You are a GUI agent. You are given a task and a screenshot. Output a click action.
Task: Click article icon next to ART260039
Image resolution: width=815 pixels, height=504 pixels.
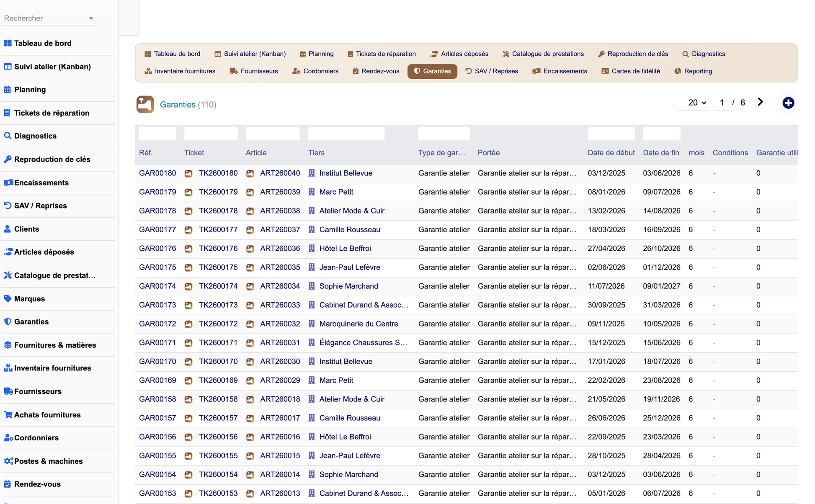pyautogui.click(x=250, y=192)
